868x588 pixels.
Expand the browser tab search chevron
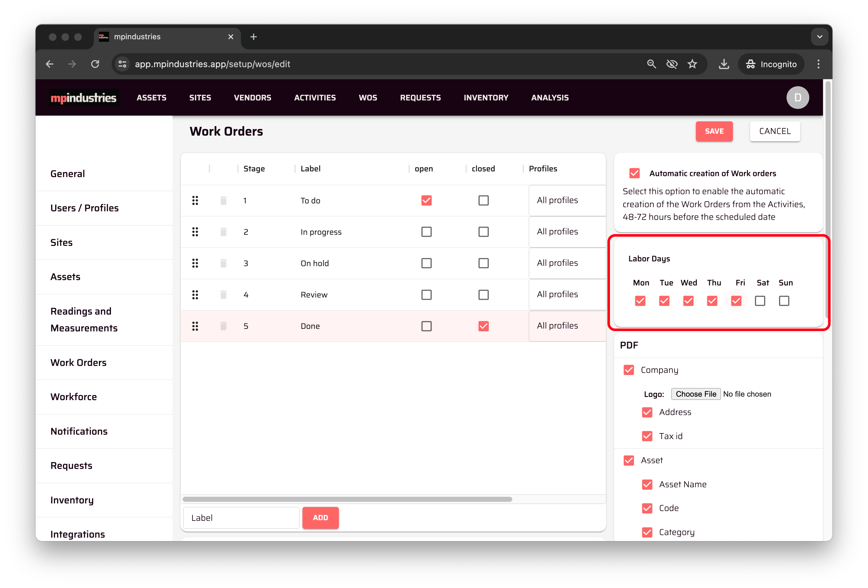pyautogui.click(x=819, y=36)
